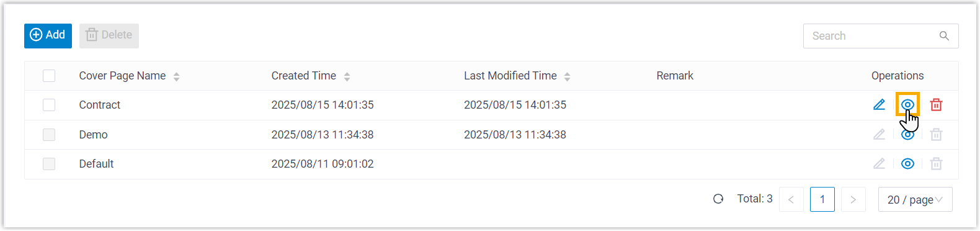
Task: Go to next page arrow
Action: (x=853, y=199)
